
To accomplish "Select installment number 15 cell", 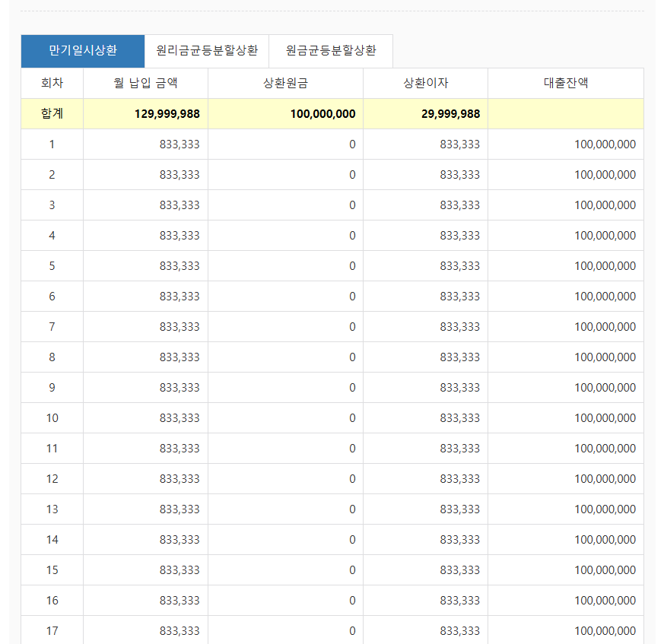I will (x=52, y=570).
